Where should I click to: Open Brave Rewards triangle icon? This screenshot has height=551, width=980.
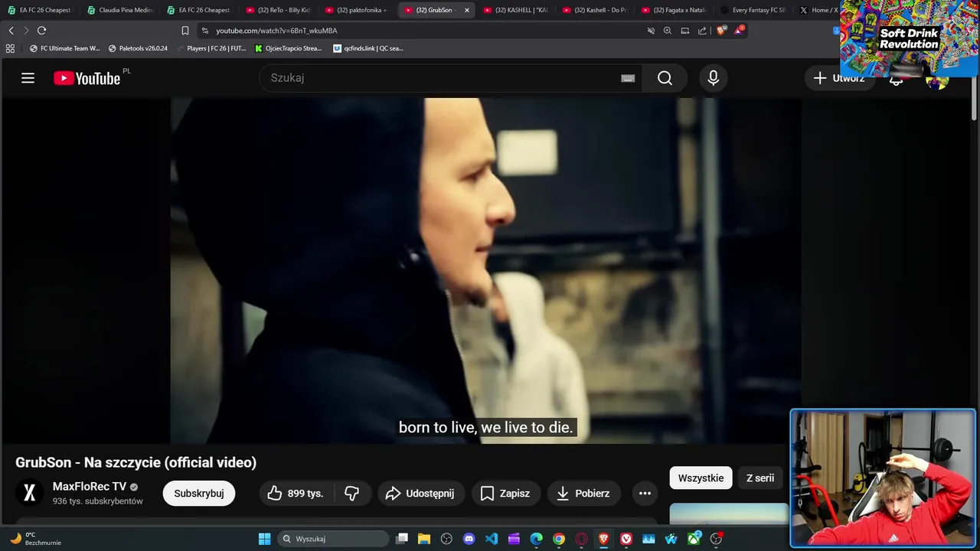[738, 31]
